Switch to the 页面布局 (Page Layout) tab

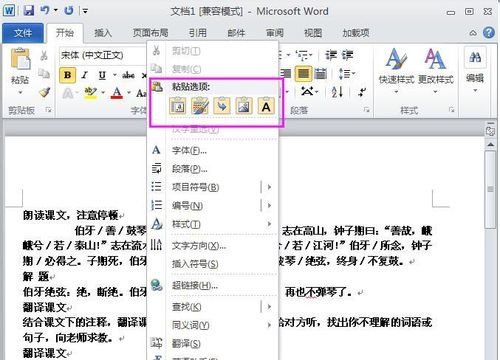click(150, 33)
